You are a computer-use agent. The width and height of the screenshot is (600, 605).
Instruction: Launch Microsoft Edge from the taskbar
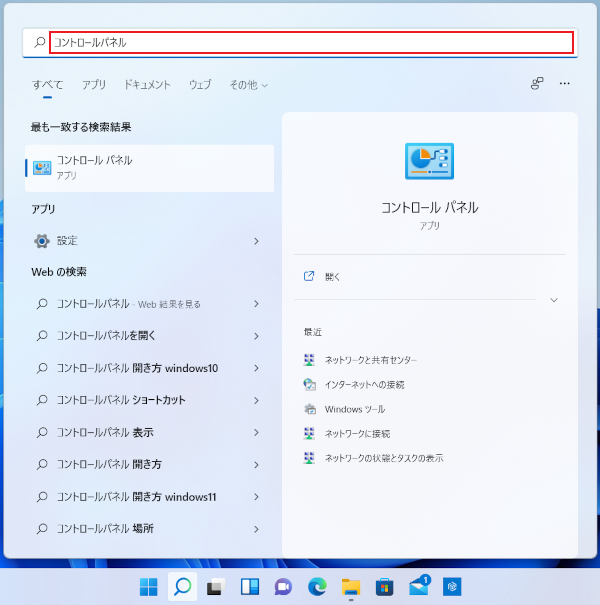click(x=317, y=586)
